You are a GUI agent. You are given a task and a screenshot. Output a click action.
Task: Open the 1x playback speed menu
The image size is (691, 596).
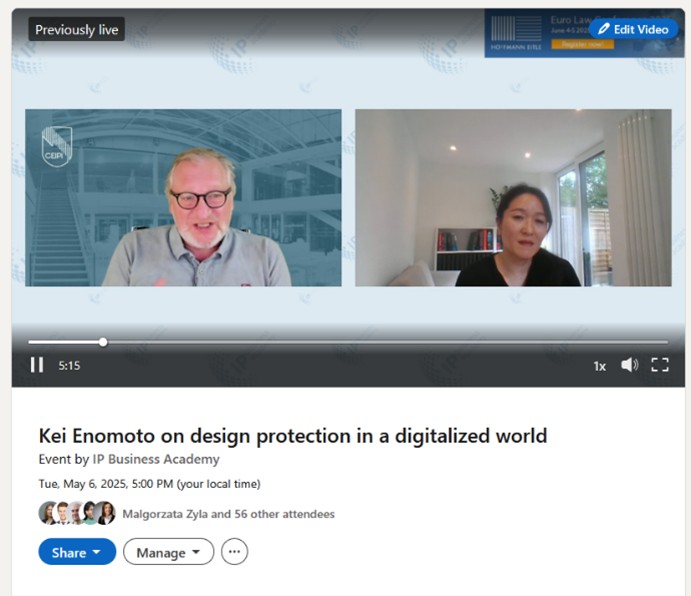point(599,366)
